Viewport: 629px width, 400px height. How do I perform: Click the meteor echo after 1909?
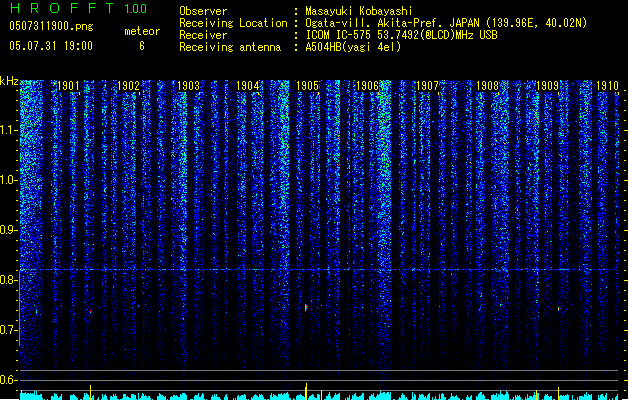click(558, 309)
